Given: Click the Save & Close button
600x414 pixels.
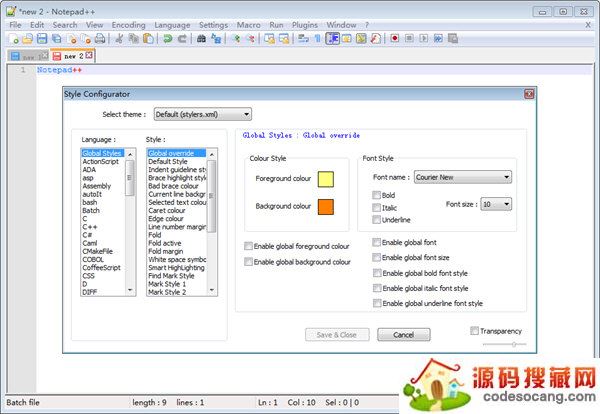Looking at the screenshot, I should coord(337,335).
